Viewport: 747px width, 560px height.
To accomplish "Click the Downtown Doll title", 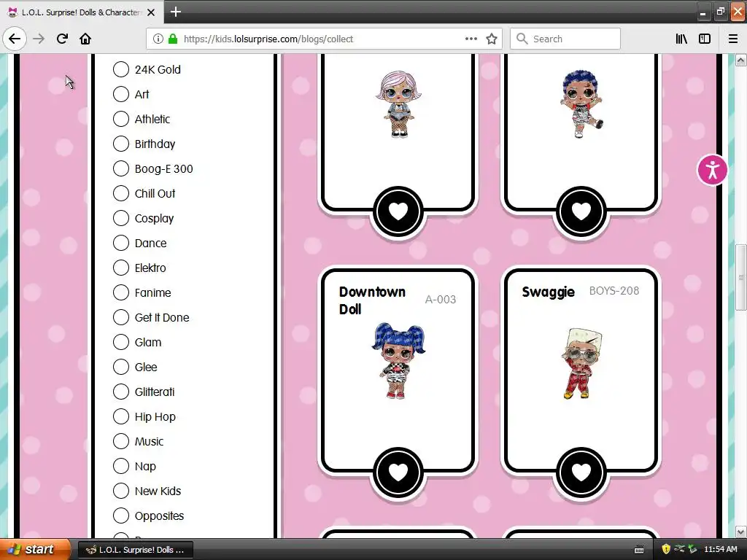I will (x=372, y=300).
